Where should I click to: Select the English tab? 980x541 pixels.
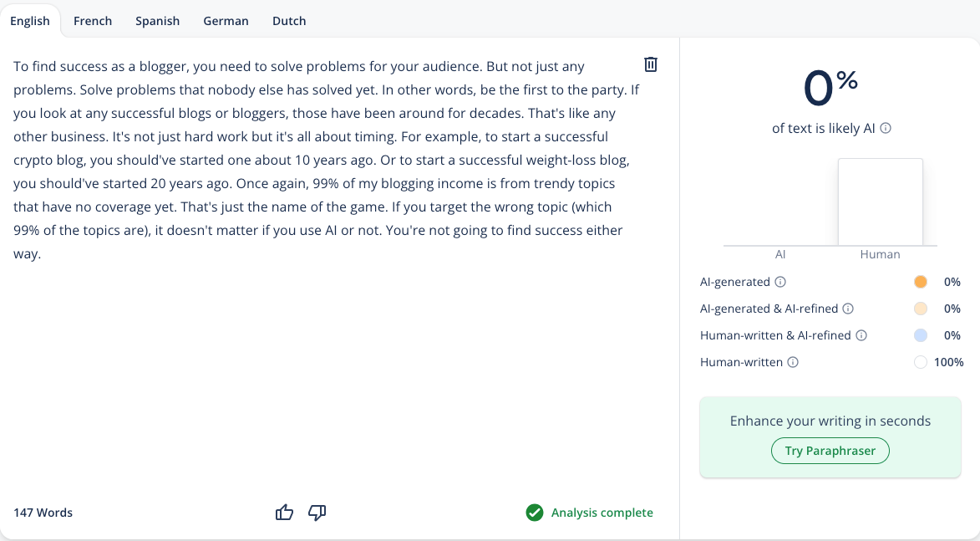pos(30,21)
